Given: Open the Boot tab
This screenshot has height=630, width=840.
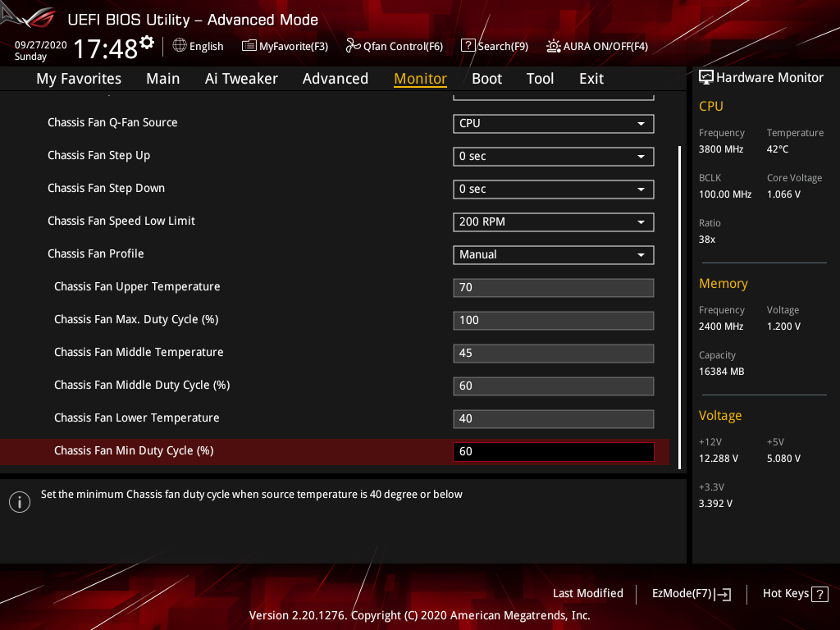Looking at the screenshot, I should [486, 79].
